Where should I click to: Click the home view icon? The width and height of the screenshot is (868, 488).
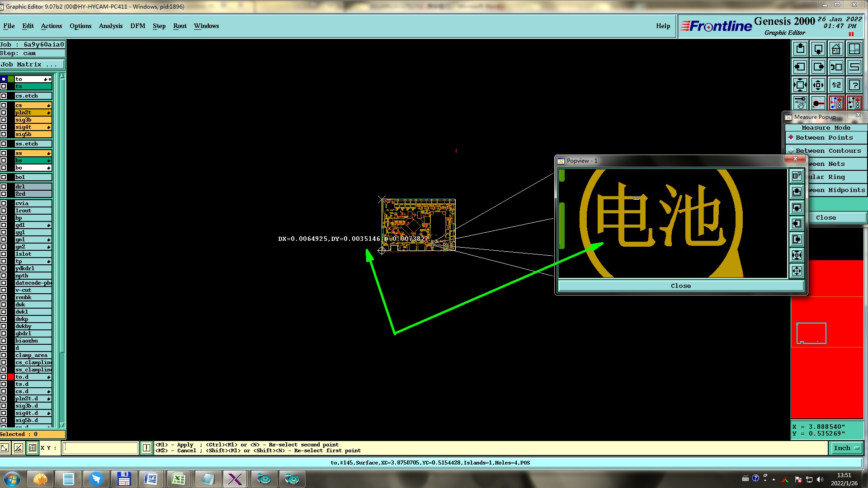point(836,49)
